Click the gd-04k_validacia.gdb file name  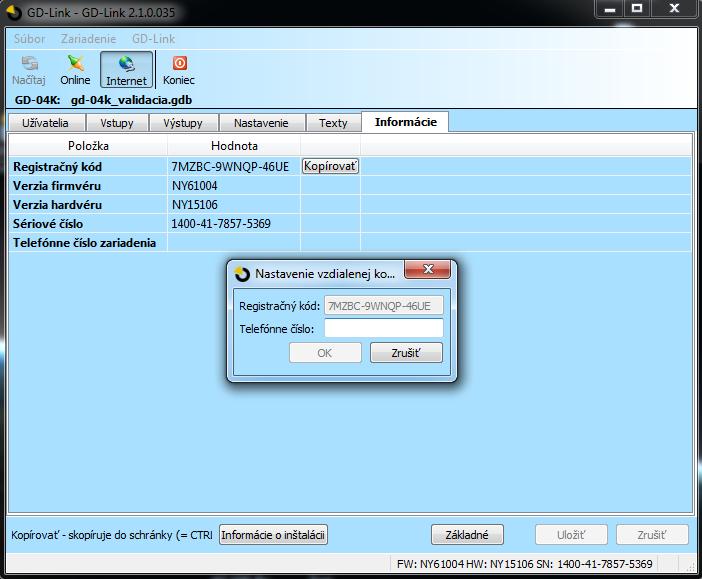131,100
